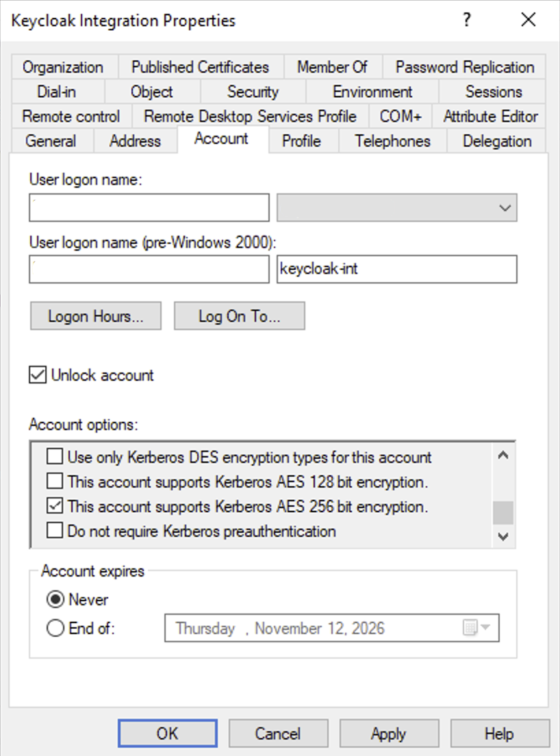Click the question mark help icon
This screenshot has height=756, width=560.
click(x=466, y=20)
